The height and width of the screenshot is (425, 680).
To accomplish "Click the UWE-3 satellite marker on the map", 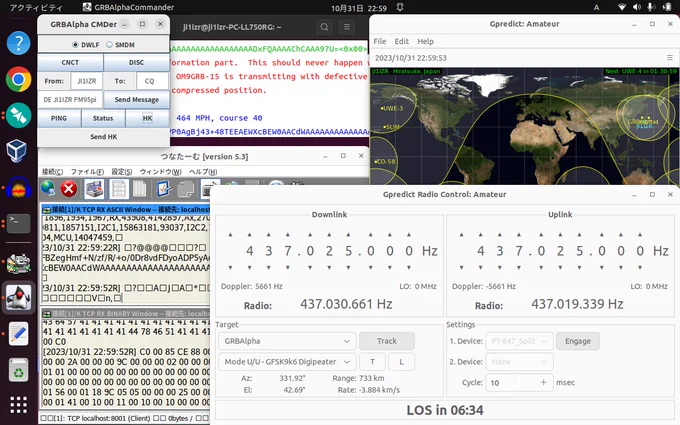I will [392, 109].
